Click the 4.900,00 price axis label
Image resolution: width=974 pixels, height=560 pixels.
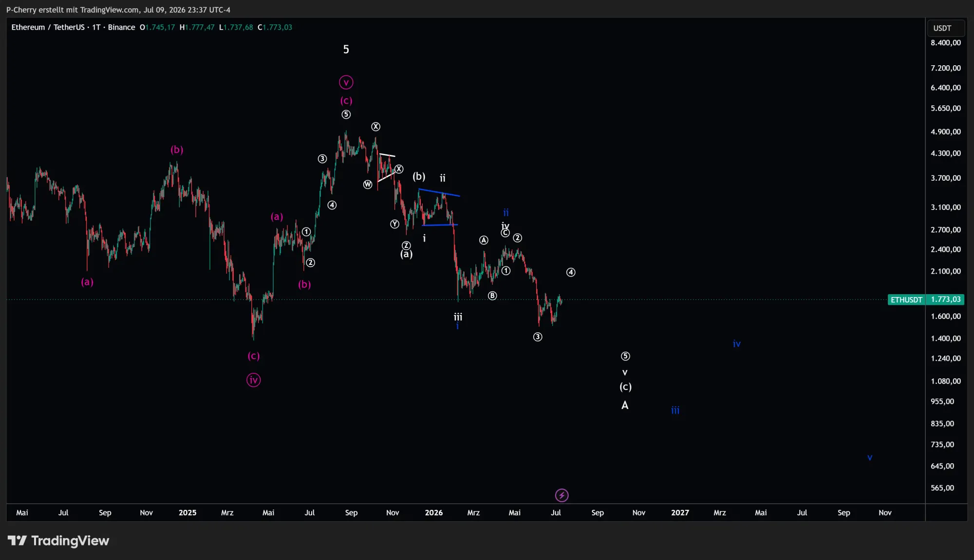(x=945, y=131)
